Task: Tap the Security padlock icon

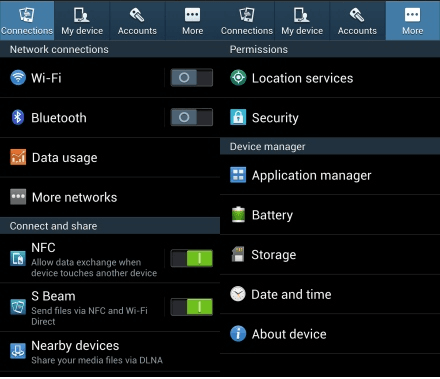Action: pyautogui.click(x=238, y=117)
